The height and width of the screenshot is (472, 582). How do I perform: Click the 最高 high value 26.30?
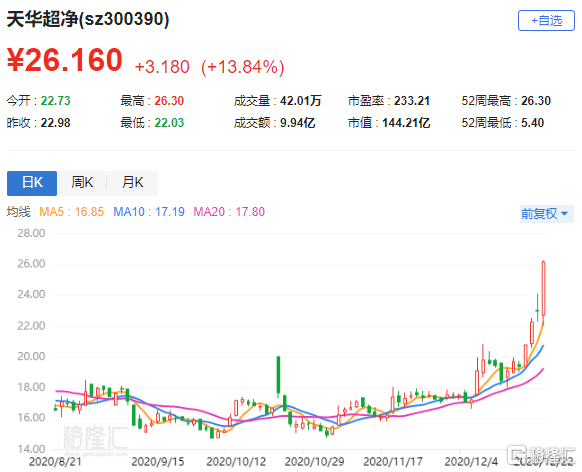point(169,101)
